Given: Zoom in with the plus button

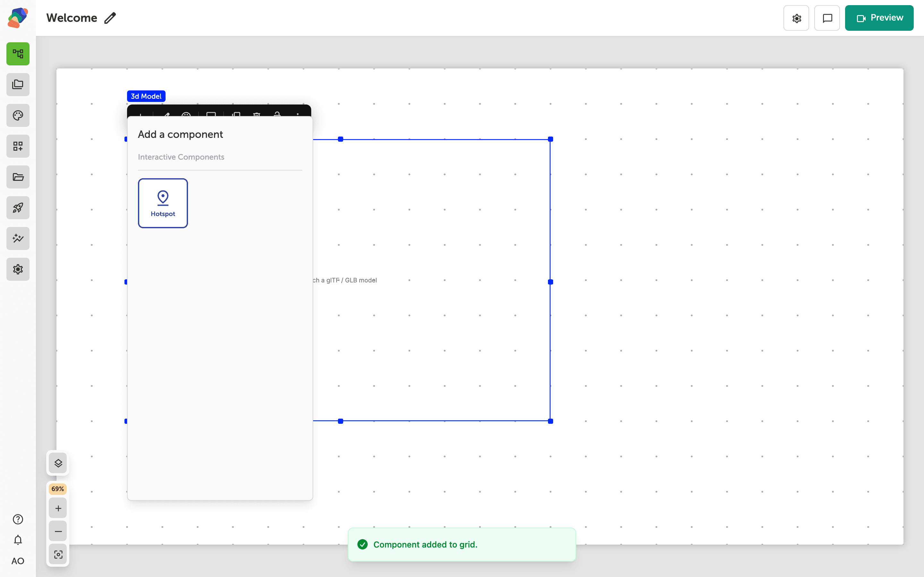Looking at the screenshot, I should [x=58, y=508].
